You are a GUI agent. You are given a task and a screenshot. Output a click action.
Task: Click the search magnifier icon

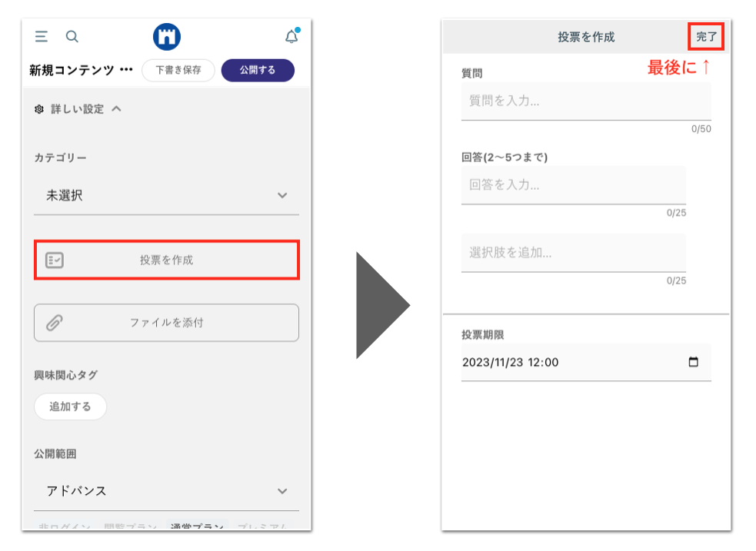click(72, 36)
